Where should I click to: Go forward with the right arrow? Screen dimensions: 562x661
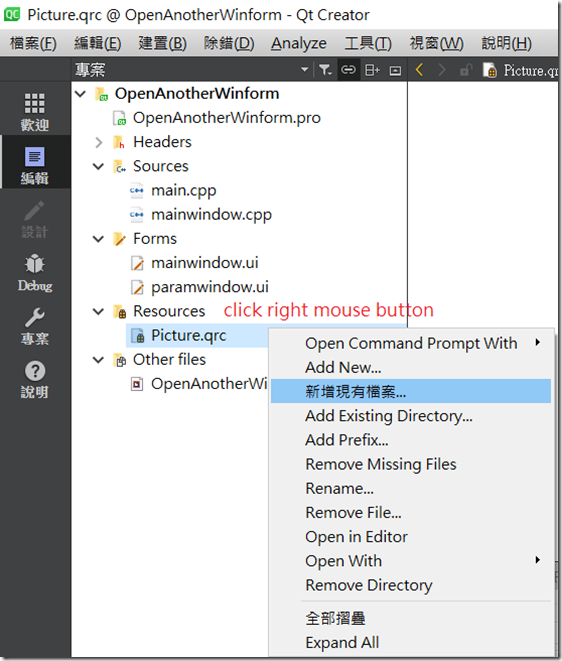click(x=441, y=70)
